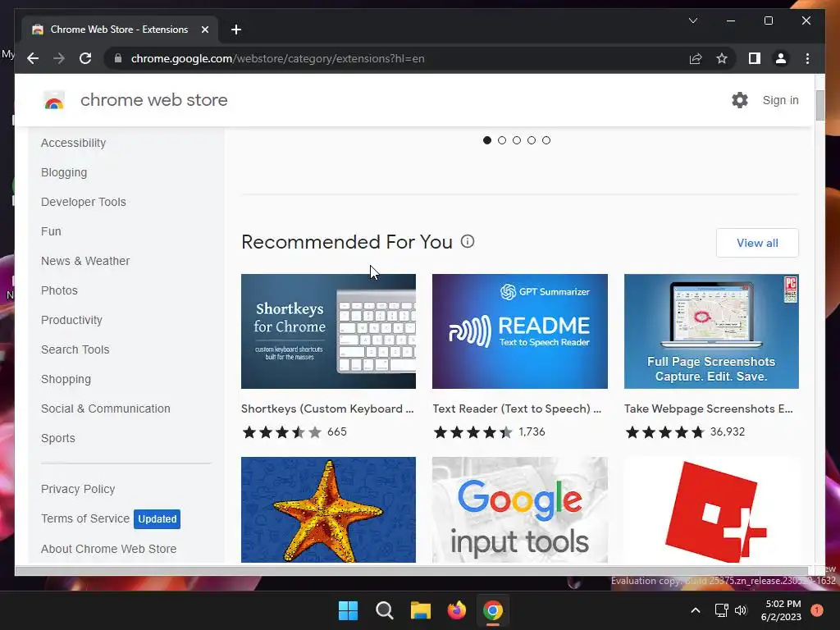Open Windows Start menu
The width and height of the screenshot is (840, 630).
(348, 610)
